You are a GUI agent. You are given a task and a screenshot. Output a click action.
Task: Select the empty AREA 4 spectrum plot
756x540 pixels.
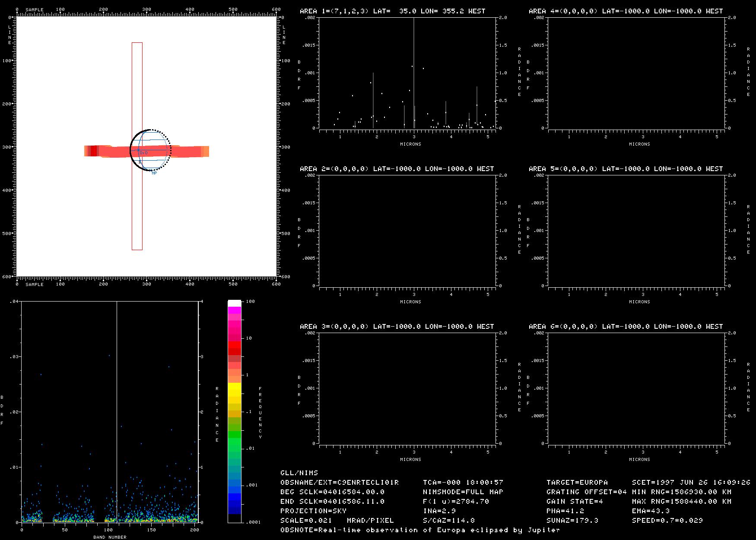[636, 73]
